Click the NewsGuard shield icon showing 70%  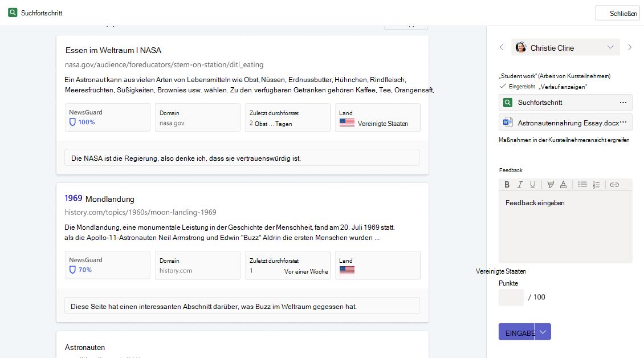tap(72, 270)
